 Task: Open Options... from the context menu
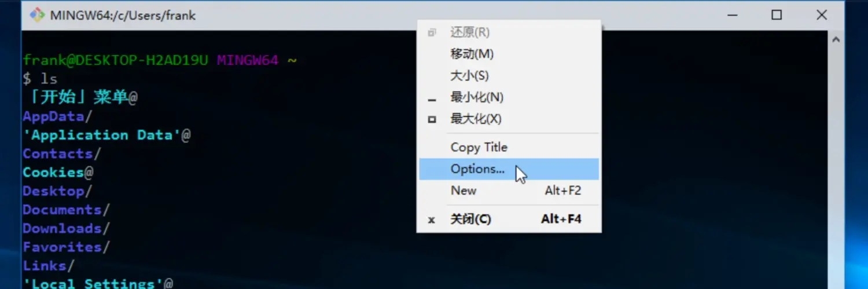click(477, 169)
